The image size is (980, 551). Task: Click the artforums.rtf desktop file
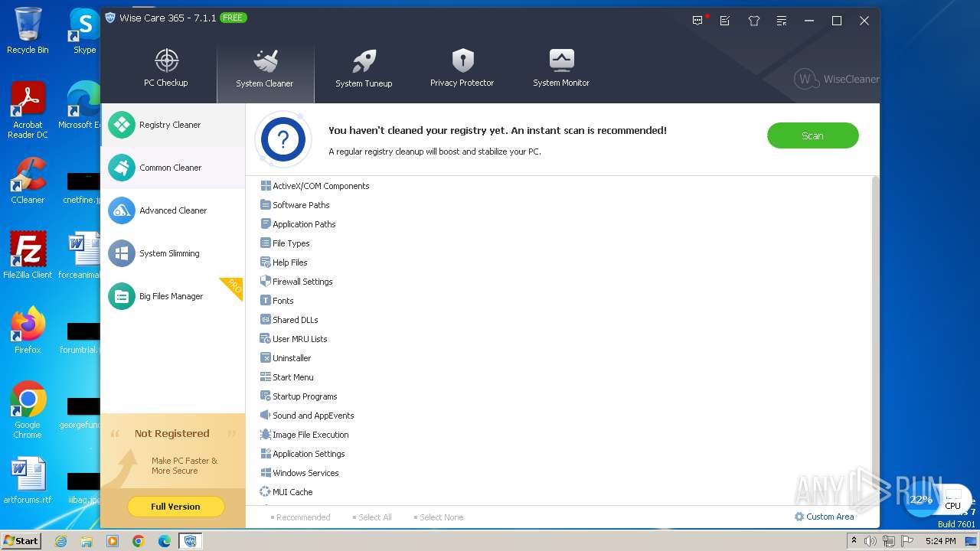[28, 481]
